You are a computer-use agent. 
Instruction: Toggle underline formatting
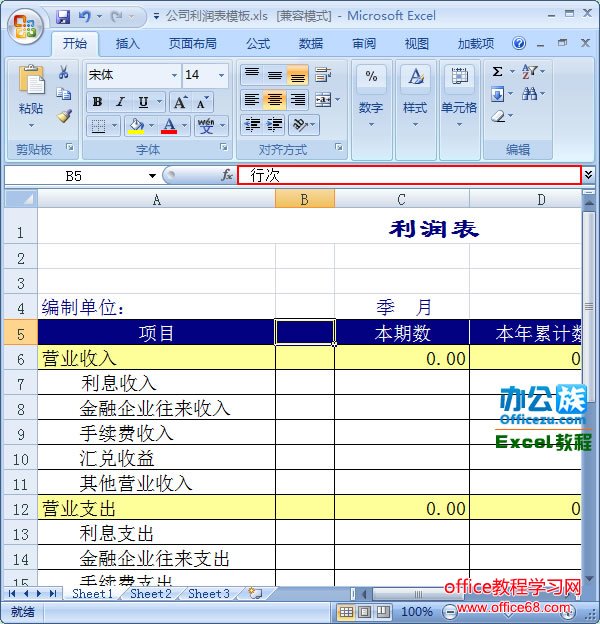[x=143, y=102]
